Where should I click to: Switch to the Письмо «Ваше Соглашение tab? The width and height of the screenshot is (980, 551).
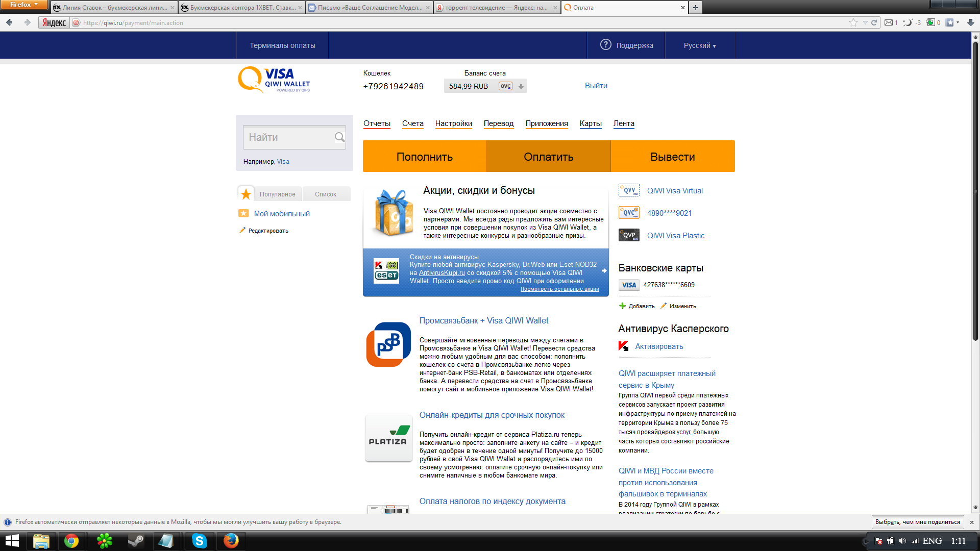369,8
